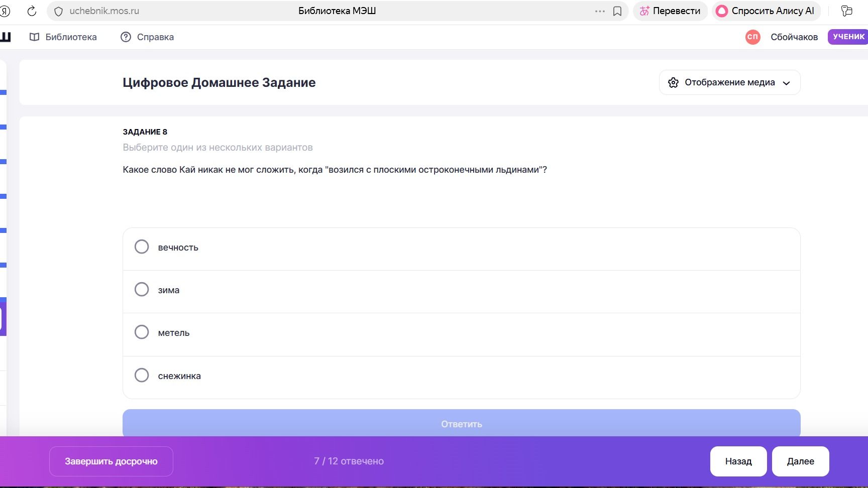
Task: Click the ЗАДАНИЕ 8 heading
Action: [145, 132]
